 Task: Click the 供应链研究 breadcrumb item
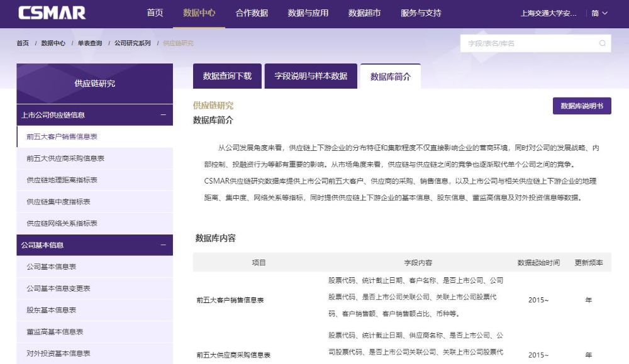click(x=178, y=43)
